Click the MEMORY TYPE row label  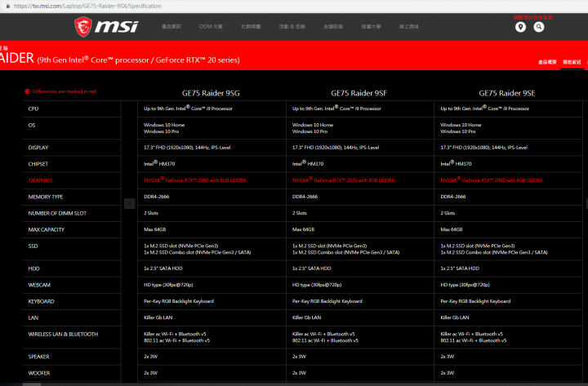[x=46, y=197]
